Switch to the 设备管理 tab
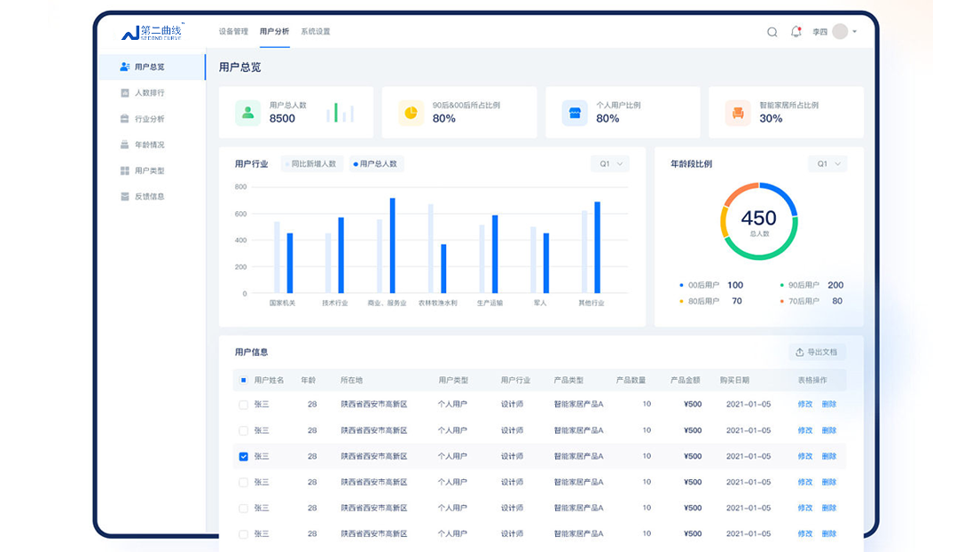The image size is (980, 552). coord(233,32)
